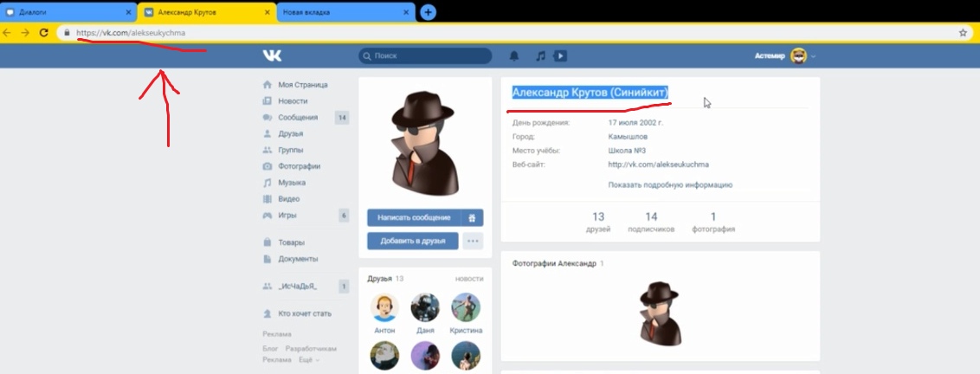Open the notifications bell icon

(514, 56)
